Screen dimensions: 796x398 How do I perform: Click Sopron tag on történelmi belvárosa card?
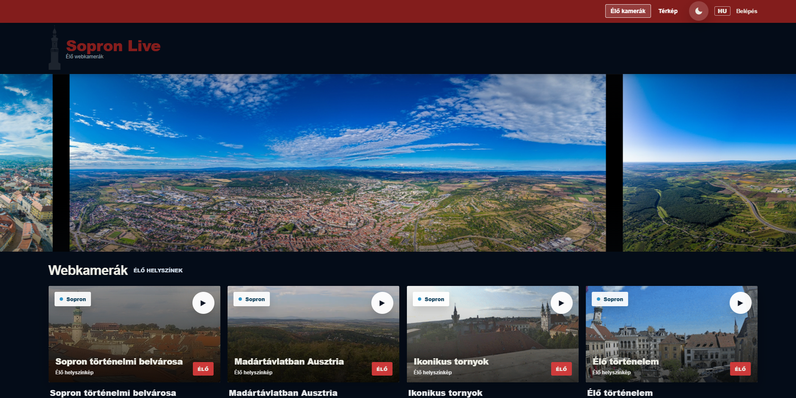point(73,299)
